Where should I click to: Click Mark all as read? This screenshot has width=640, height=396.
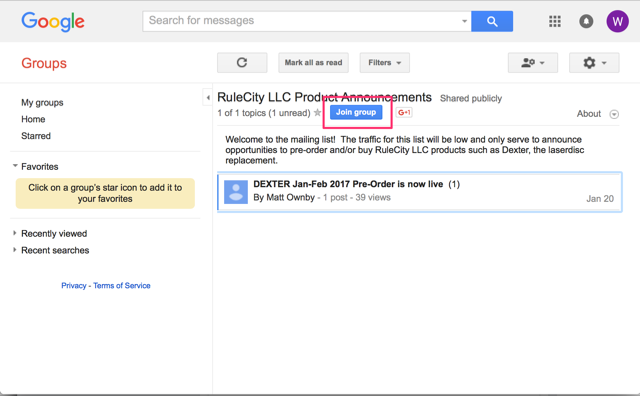[313, 62]
